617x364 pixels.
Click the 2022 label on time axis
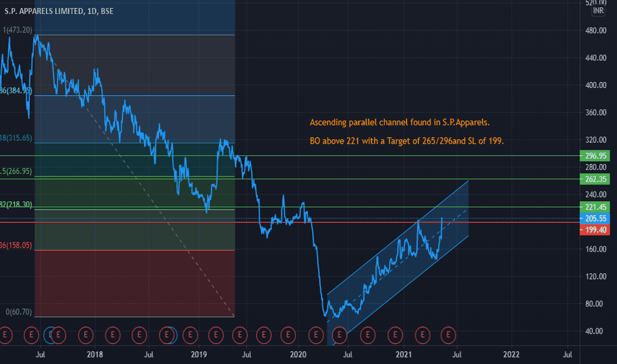pyautogui.click(x=511, y=355)
